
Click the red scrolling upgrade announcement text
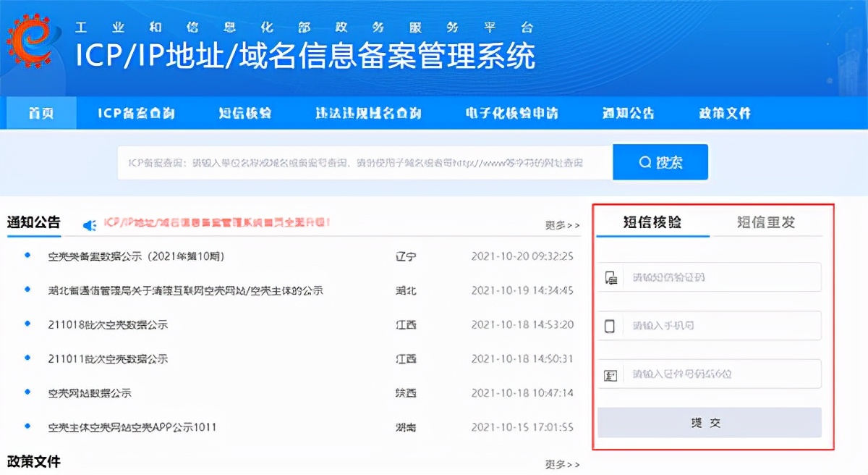tap(217, 223)
